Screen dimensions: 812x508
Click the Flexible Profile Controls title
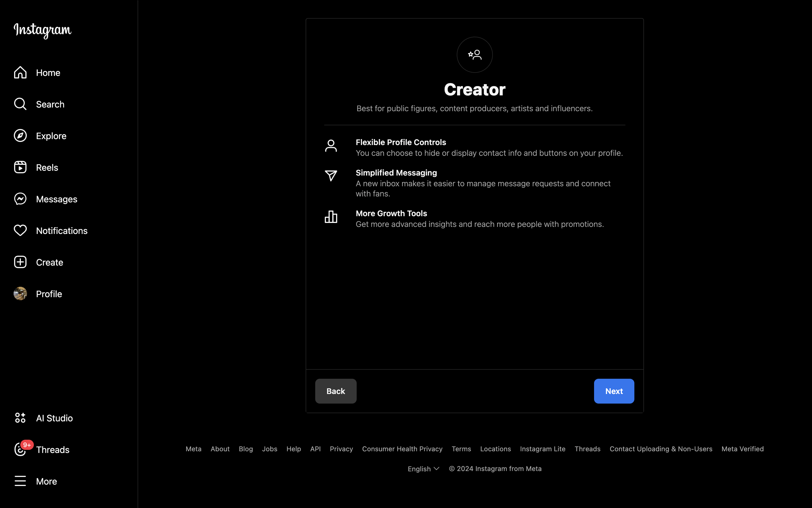pos(401,142)
